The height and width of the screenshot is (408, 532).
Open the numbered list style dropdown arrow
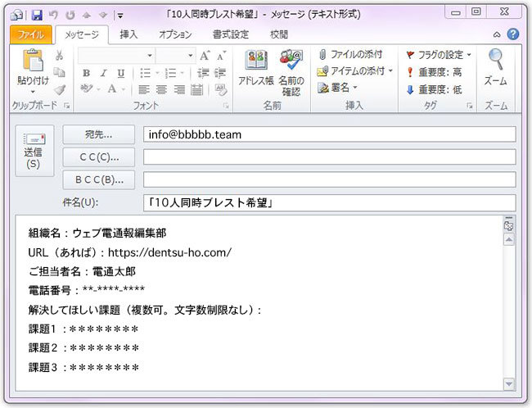pos(182,73)
